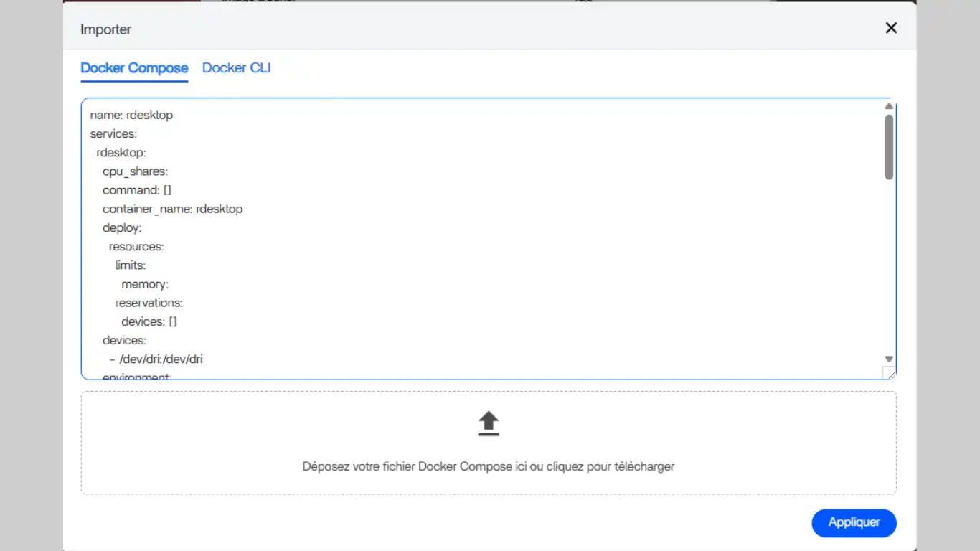Click the text area resize handle
This screenshot has width=980, height=551.
(889, 372)
